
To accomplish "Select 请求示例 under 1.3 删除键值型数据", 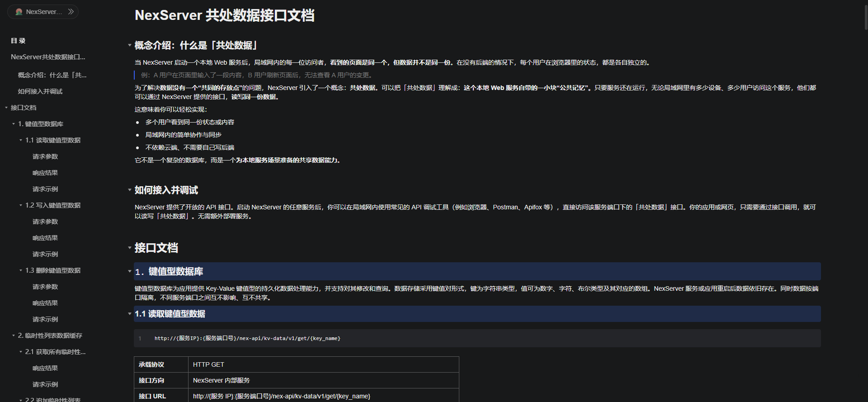I will [45, 319].
